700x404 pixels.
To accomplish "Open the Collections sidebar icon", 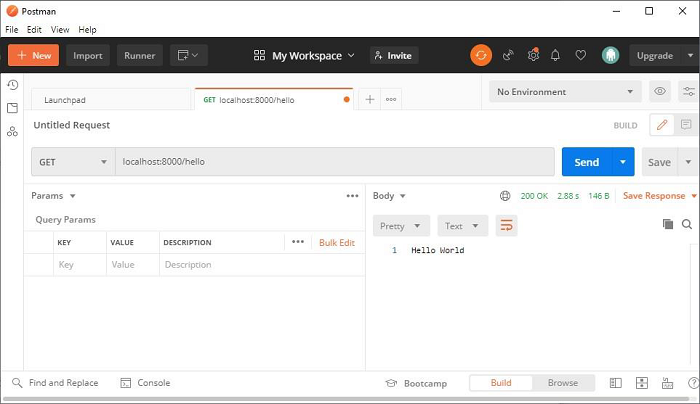I will pos(12,108).
